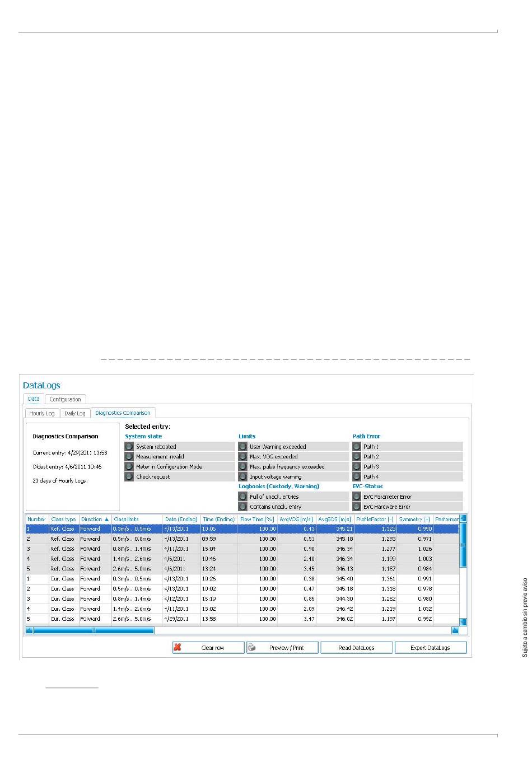The image size is (532, 772).
Task: Select the row with time 13:58
Action: (x=242, y=619)
